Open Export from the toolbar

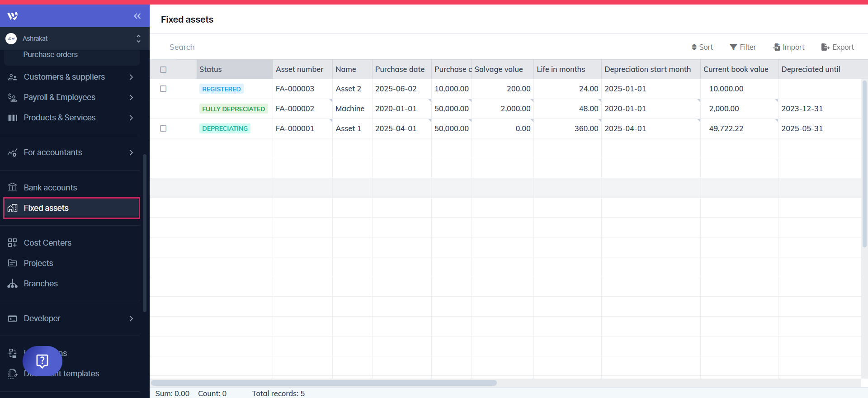(x=837, y=47)
